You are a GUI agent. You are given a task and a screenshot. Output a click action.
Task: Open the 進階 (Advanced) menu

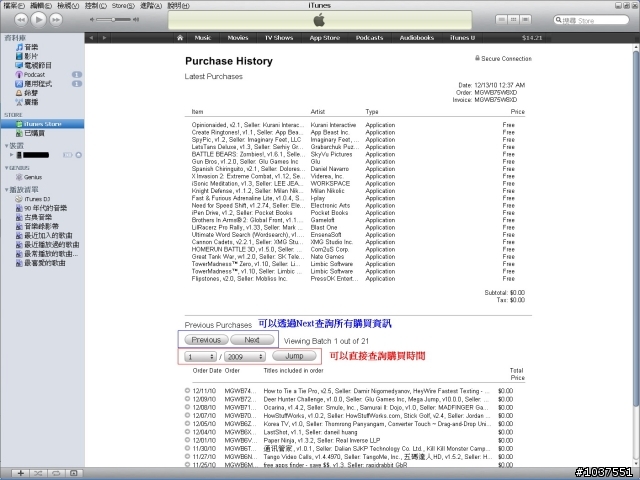coord(151,6)
